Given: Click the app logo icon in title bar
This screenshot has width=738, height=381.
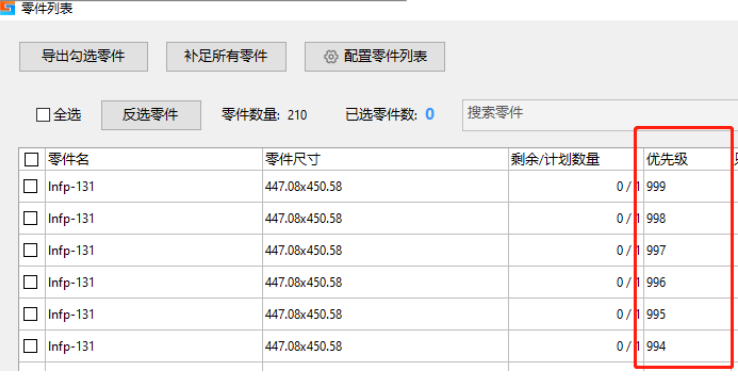Looking at the screenshot, I should click(x=8, y=8).
